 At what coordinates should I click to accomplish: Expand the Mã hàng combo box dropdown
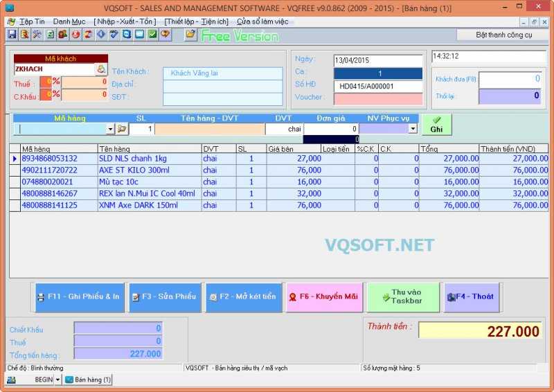110,129
